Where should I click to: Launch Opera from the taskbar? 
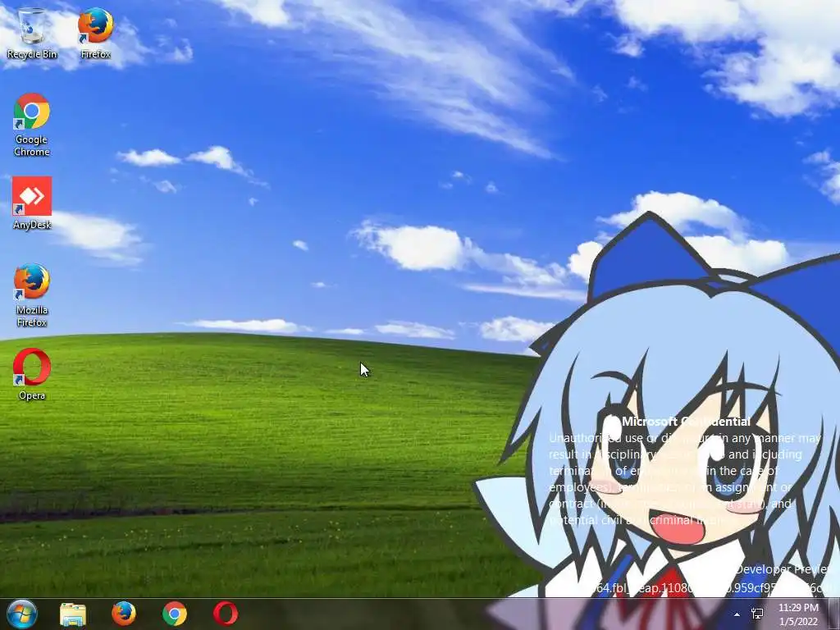(x=226, y=614)
